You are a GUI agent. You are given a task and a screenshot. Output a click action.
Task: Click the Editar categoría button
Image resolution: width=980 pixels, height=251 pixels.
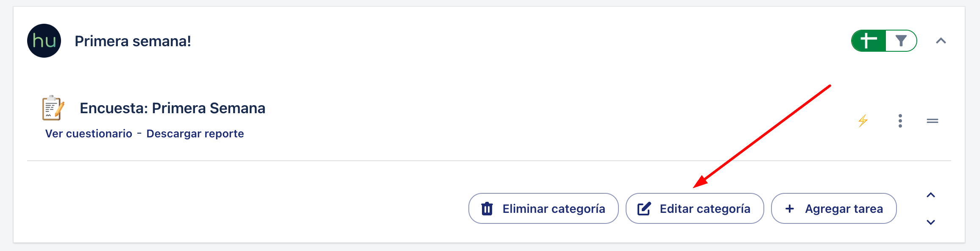point(695,208)
